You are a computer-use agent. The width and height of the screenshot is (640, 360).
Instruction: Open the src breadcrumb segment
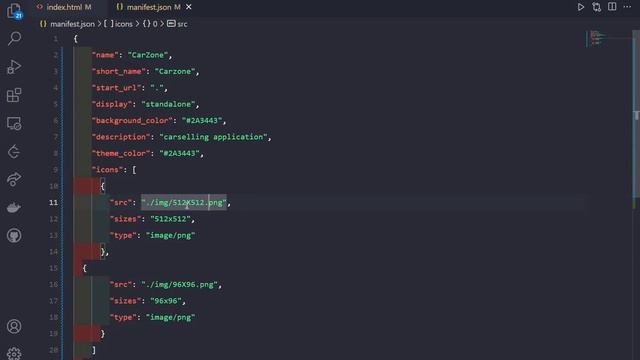tap(178, 24)
